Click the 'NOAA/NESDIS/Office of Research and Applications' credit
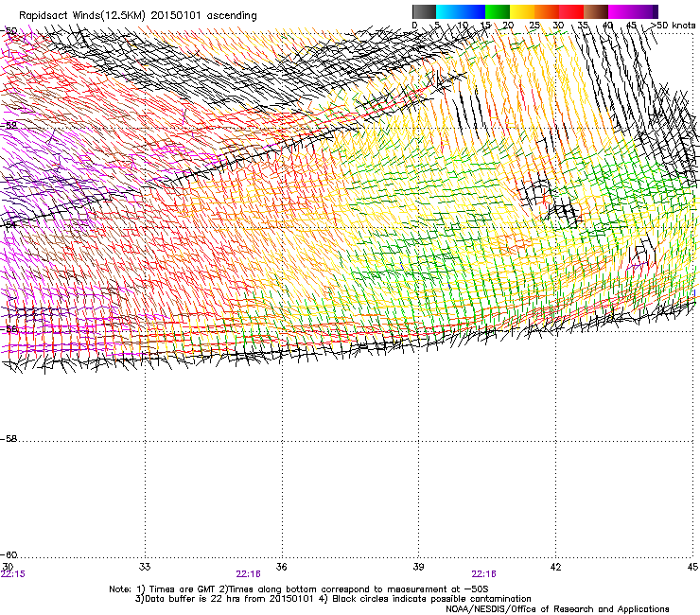The image size is (700, 615). click(x=557, y=608)
